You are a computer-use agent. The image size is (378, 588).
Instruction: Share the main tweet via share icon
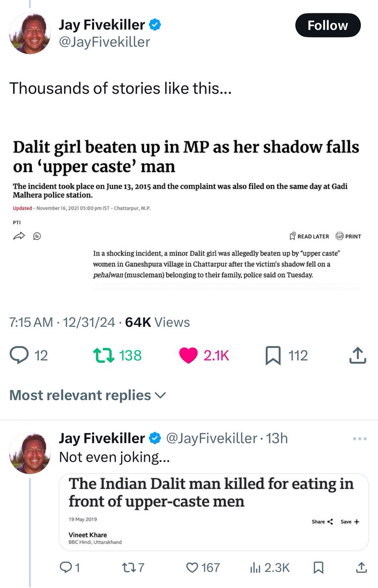pyautogui.click(x=357, y=355)
